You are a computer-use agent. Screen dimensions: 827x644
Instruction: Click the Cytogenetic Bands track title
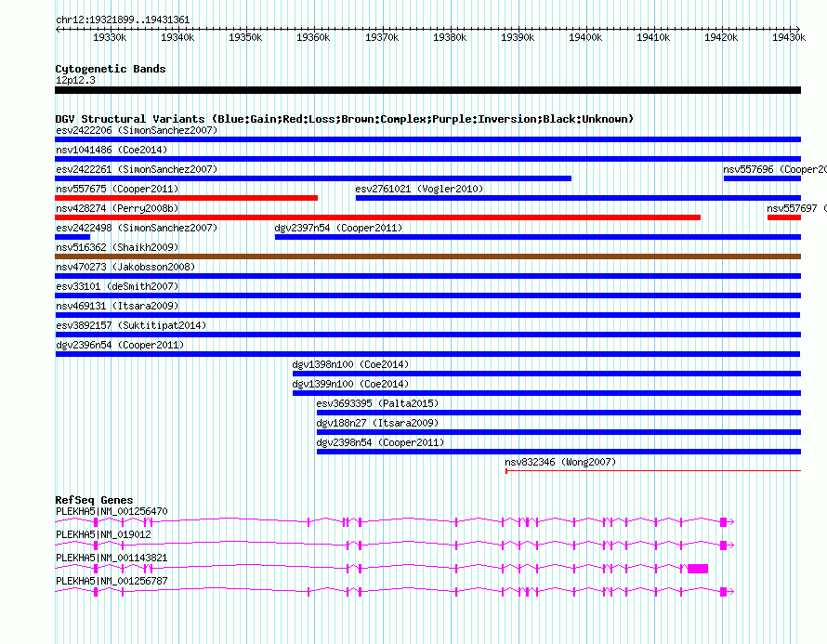111,69
